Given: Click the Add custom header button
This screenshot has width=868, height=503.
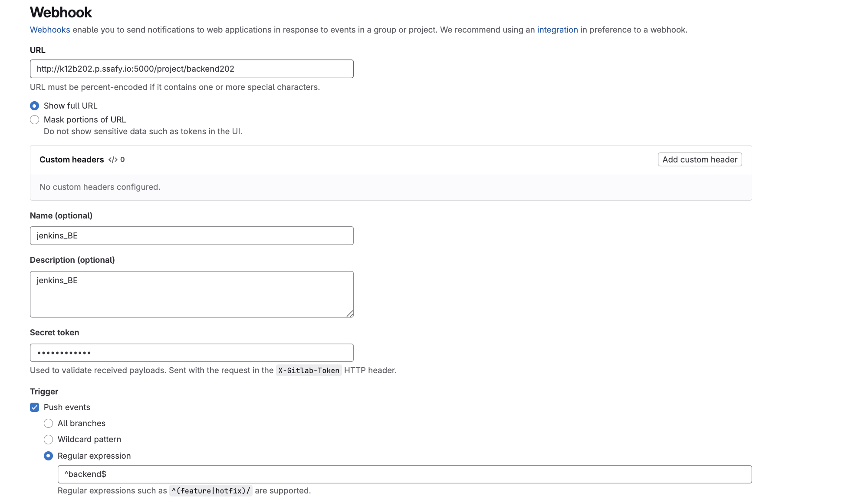Looking at the screenshot, I should [700, 159].
